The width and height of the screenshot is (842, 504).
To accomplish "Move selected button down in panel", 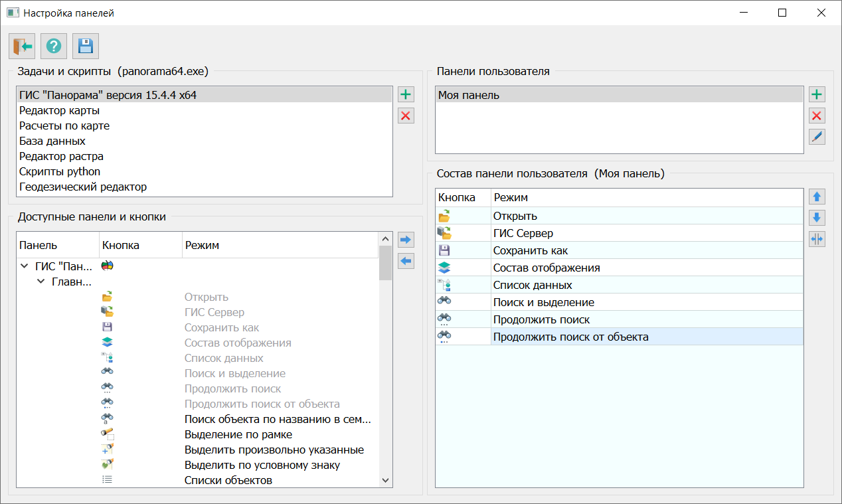I will pyautogui.click(x=817, y=218).
